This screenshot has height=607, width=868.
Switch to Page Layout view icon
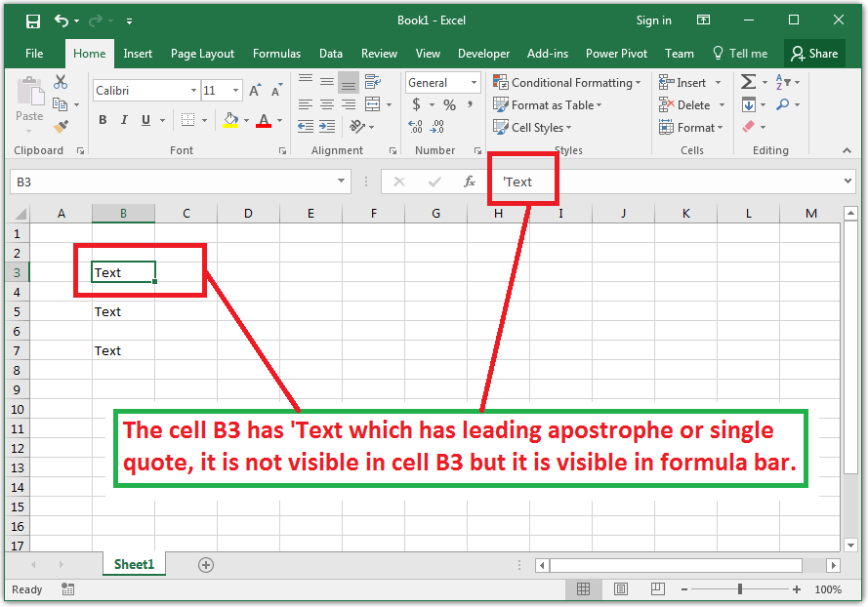(621, 589)
